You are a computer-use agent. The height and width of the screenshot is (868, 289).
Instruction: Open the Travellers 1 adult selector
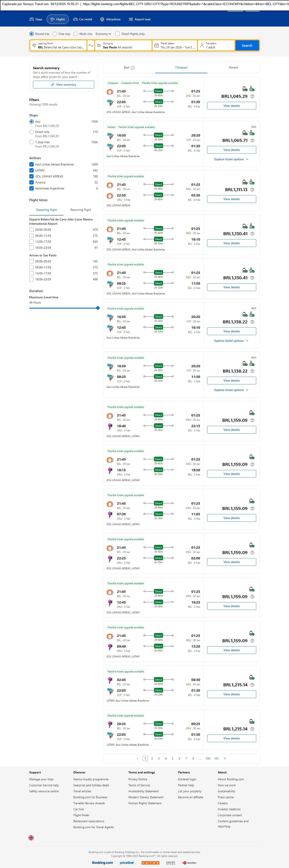tap(216, 46)
